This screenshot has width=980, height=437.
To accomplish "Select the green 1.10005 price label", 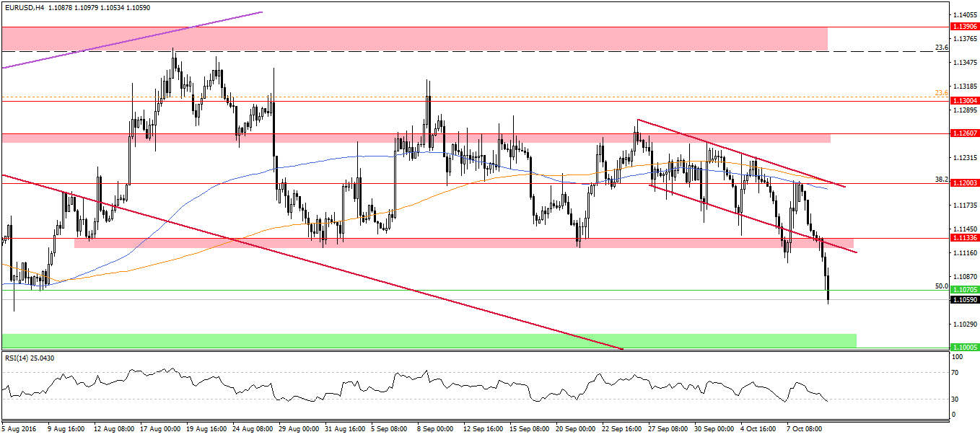I will (x=965, y=348).
